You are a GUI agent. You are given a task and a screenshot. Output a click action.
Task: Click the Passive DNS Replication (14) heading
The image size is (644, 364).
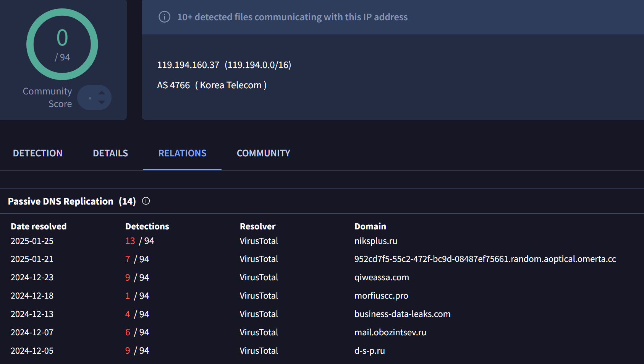[72, 201]
